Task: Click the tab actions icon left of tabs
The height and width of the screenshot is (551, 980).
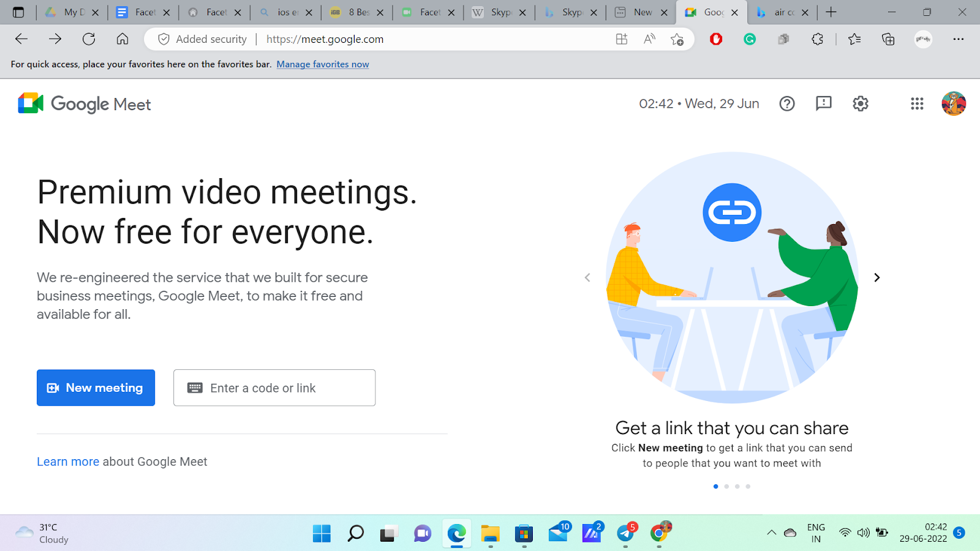Action: click(x=18, y=12)
